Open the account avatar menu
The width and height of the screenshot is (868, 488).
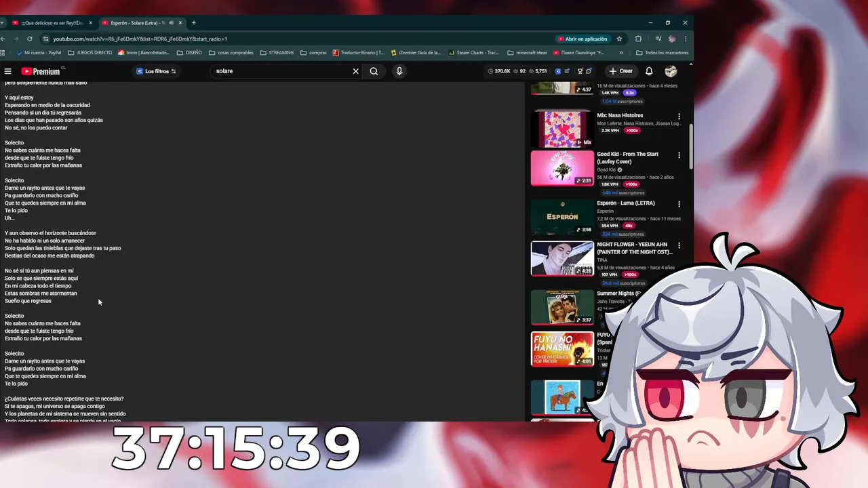pyautogui.click(x=671, y=71)
